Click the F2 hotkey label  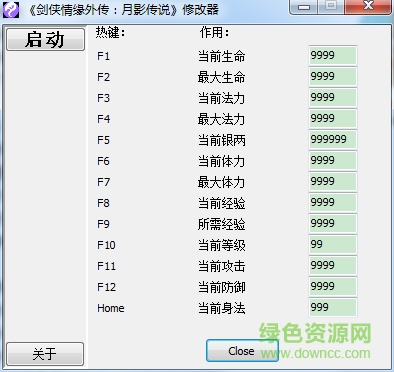coord(103,77)
